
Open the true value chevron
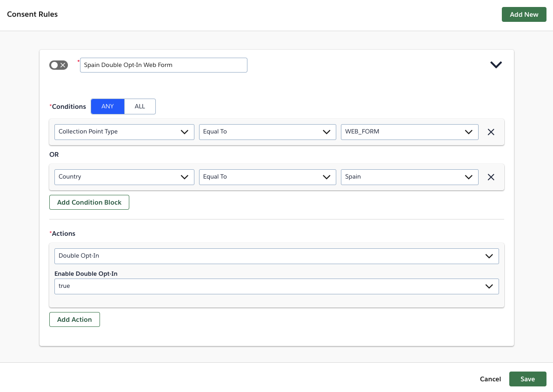(489, 286)
